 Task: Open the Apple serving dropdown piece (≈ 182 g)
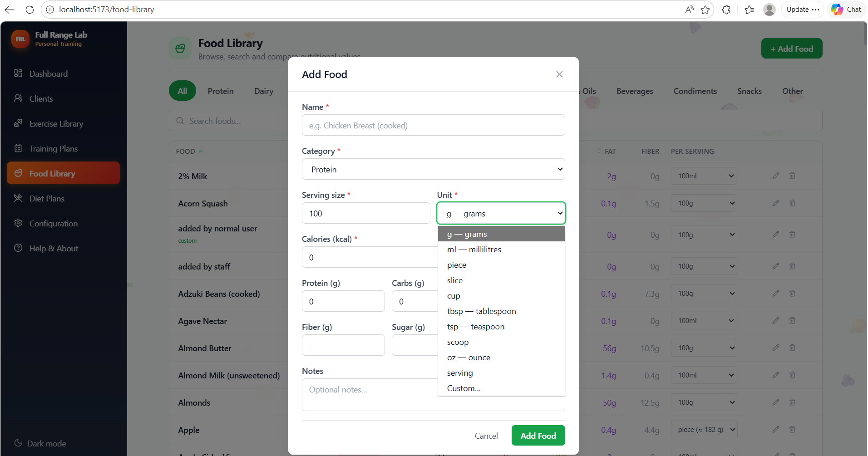tap(704, 429)
